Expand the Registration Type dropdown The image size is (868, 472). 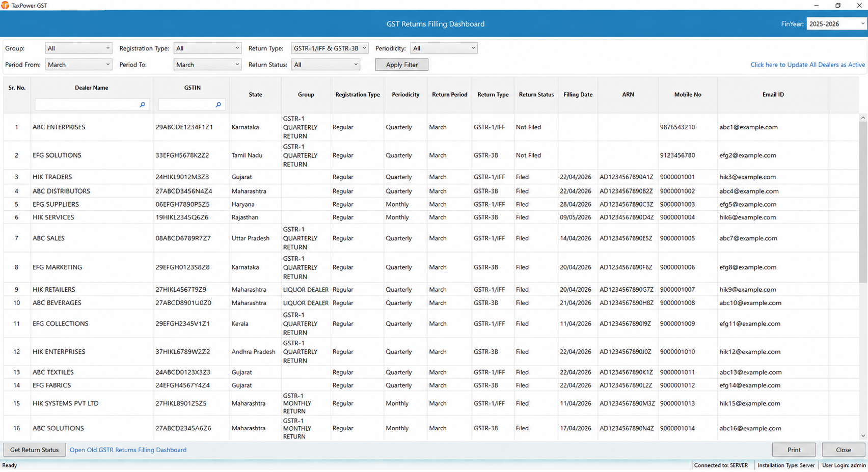[207, 48]
